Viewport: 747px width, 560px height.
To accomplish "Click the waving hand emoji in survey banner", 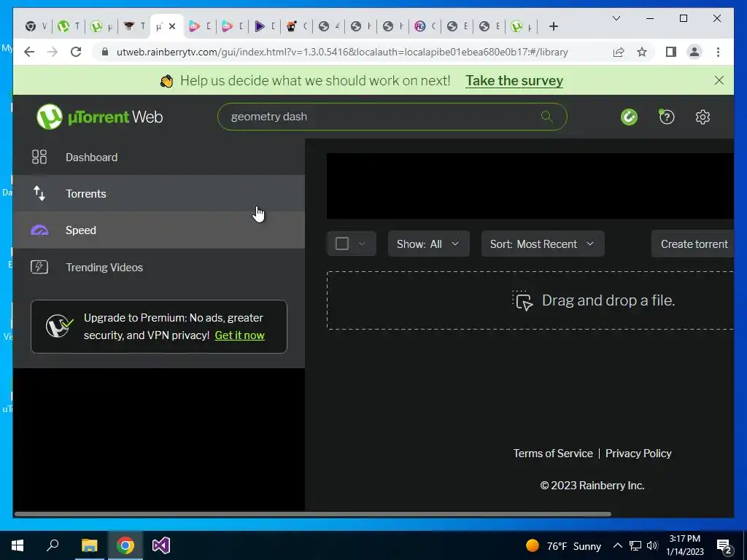I will pyautogui.click(x=166, y=81).
